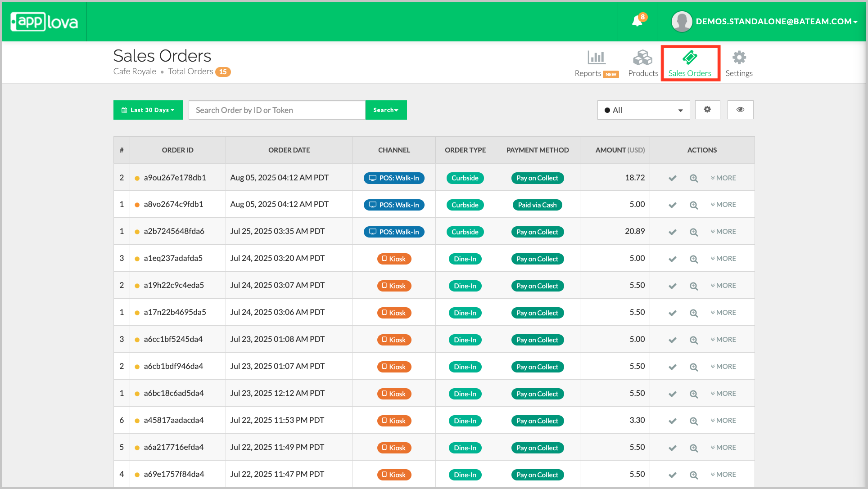The width and height of the screenshot is (868, 489).
Task: Expand MORE actions for order a2b7245648fda6
Action: click(723, 232)
